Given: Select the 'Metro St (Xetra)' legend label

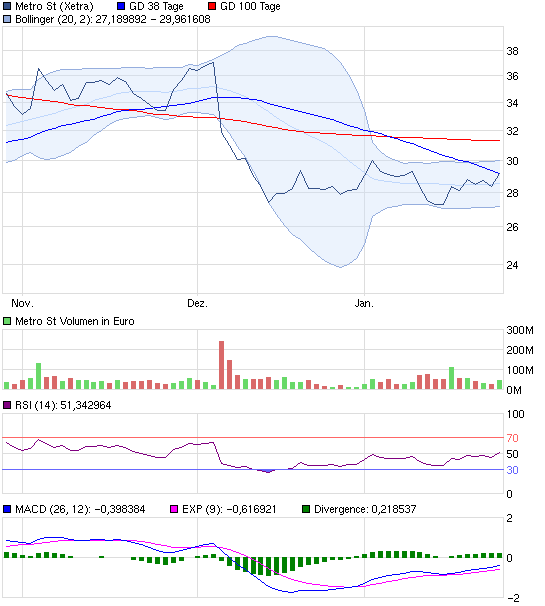Looking at the screenshot, I should [x=54, y=7].
